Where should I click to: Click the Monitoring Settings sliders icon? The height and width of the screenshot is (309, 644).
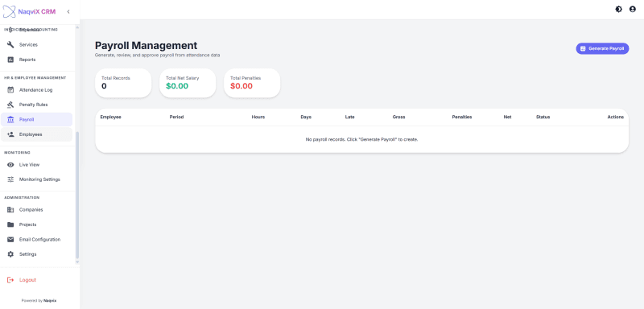pyautogui.click(x=10, y=179)
